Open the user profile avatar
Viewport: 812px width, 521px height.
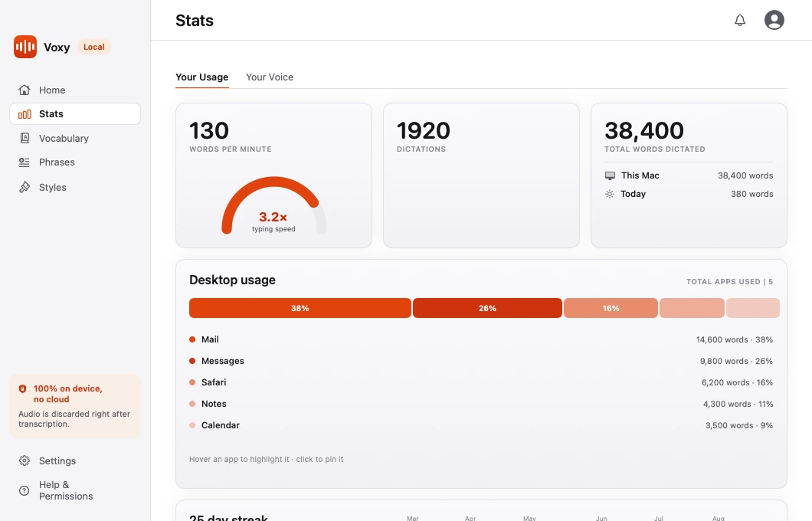(774, 20)
